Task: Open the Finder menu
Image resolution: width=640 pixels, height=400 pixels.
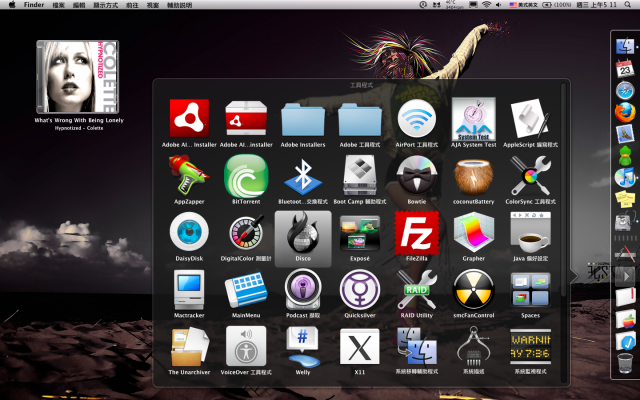Action: click(34, 5)
